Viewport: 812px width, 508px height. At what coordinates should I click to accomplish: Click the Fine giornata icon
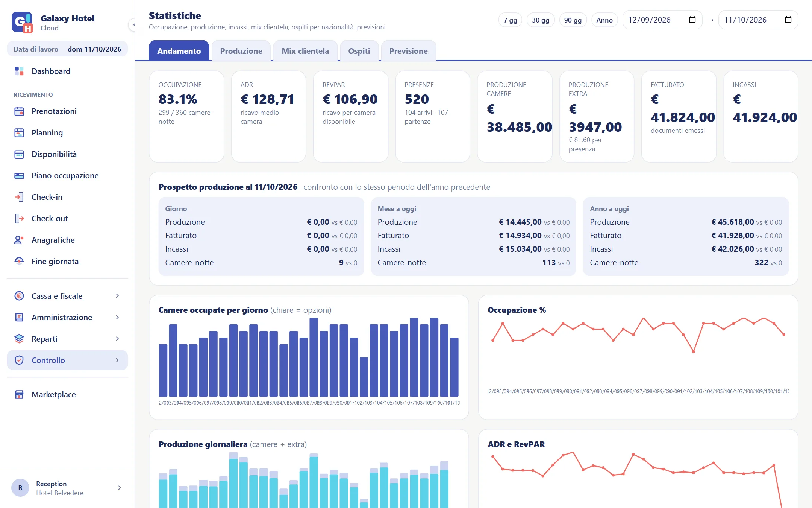pos(19,262)
